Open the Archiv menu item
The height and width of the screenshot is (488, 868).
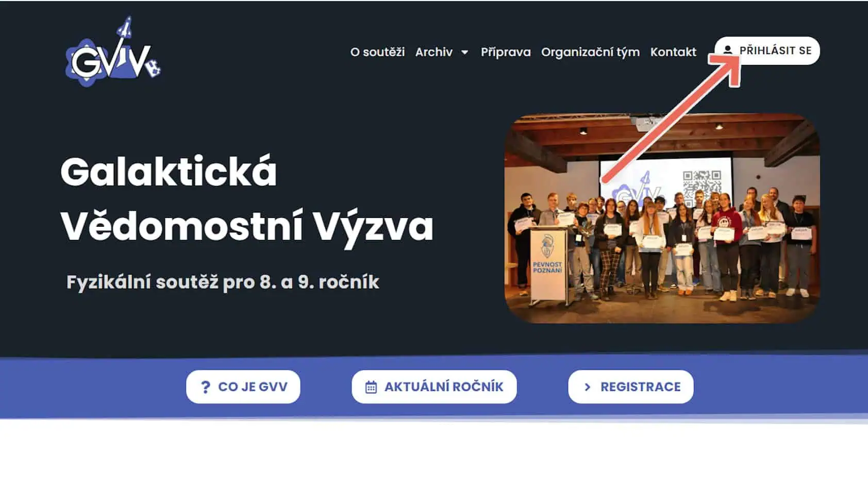pos(434,52)
